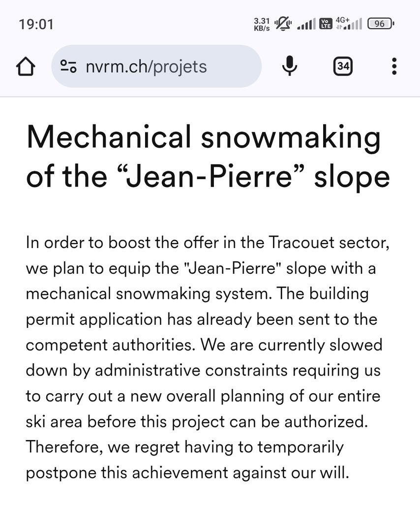
Task: Tap the silent mode bell icon
Action: coord(283,24)
